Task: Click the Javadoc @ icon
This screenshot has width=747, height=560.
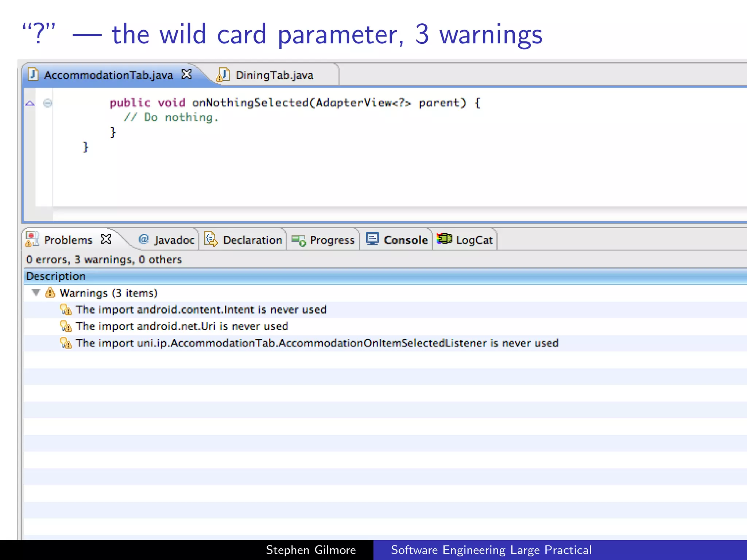Action: coord(143,239)
